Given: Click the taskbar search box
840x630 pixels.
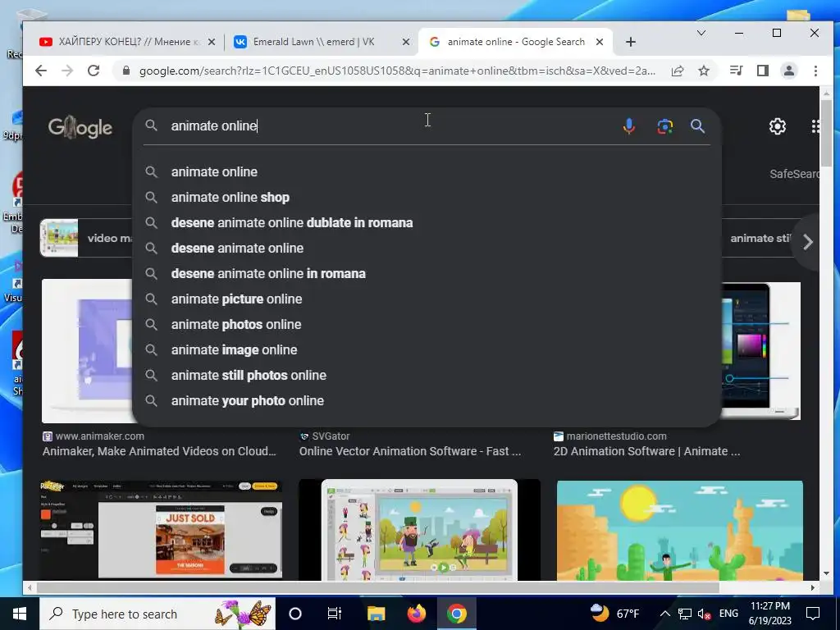Looking at the screenshot, I should 157,614.
